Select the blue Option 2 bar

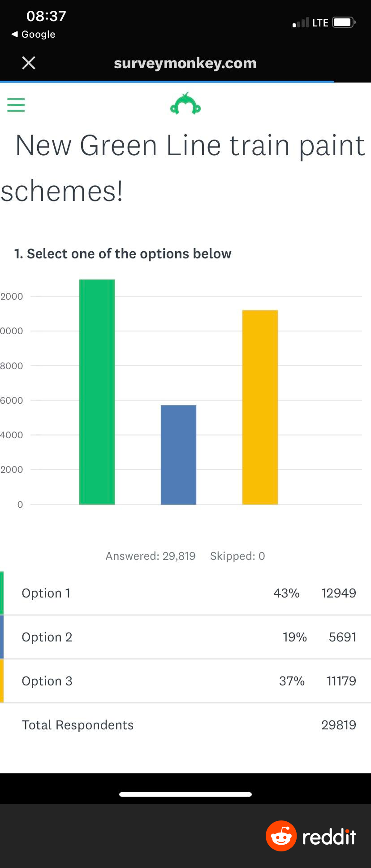tap(178, 454)
